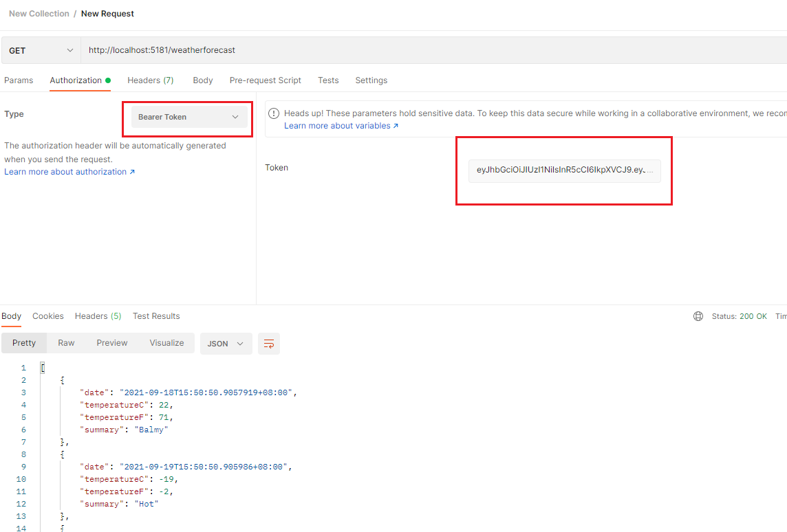Open the Learn more about variables link
The image size is (787, 532).
pyautogui.click(x=341, y=126)
